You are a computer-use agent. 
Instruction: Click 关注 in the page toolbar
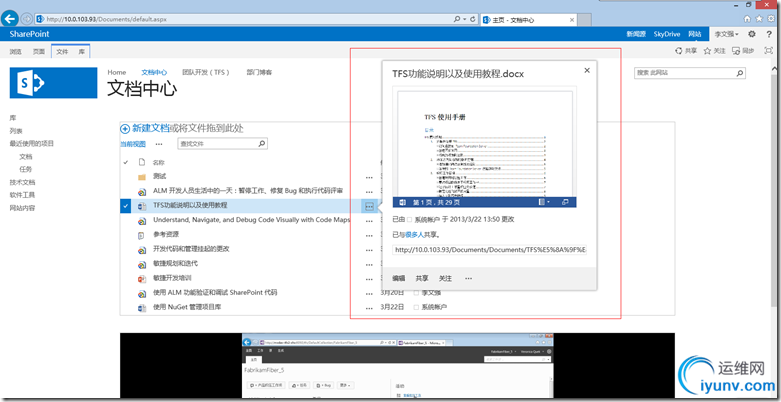(715, 51)
